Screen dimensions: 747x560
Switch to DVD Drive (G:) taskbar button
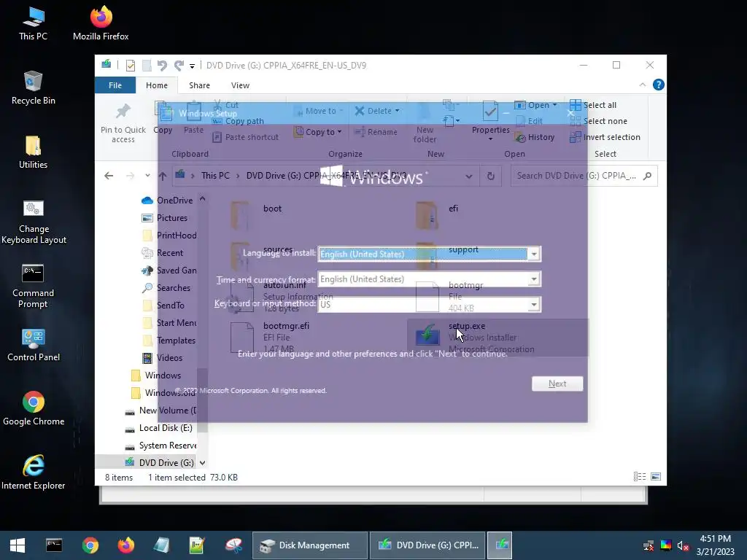click(427, 545)
